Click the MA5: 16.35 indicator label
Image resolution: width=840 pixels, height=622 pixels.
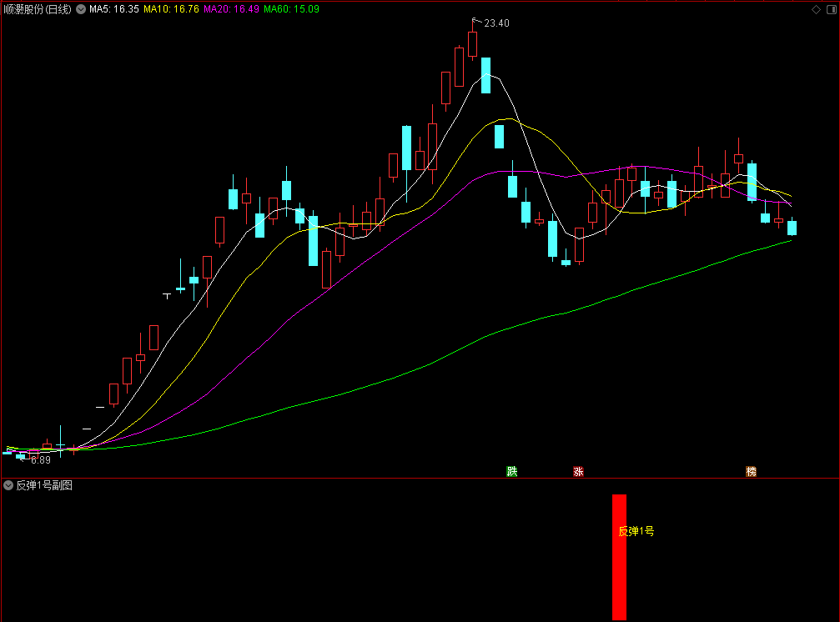tap(114, 9)
